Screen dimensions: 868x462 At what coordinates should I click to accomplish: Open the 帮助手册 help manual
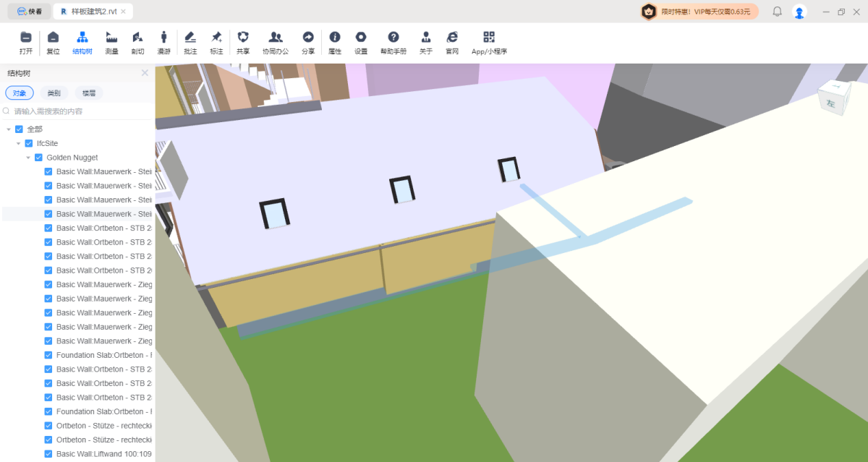[x=393, y=38]
